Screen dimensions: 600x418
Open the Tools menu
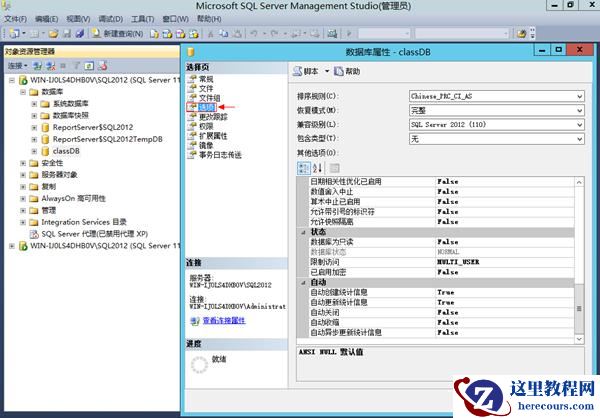point(142,19)
